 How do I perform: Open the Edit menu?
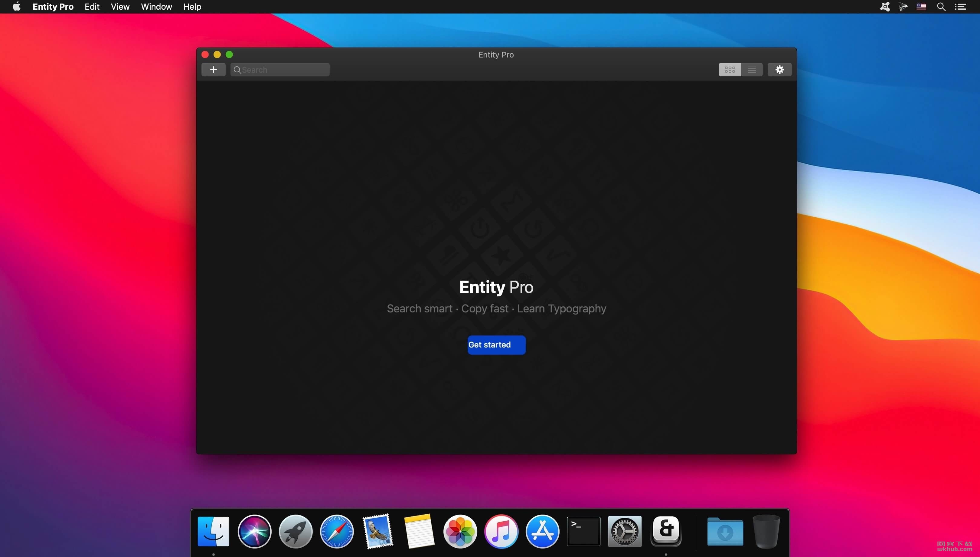[x=92, y=6]
